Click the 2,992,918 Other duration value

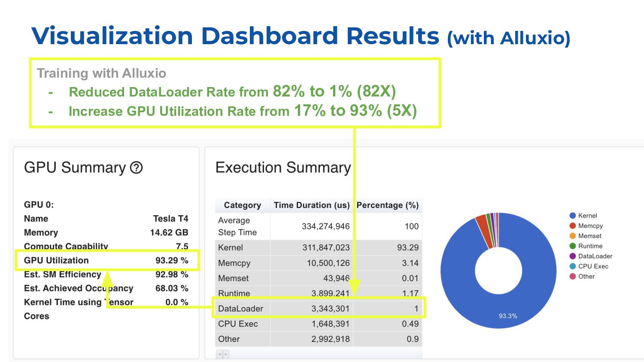330,339
